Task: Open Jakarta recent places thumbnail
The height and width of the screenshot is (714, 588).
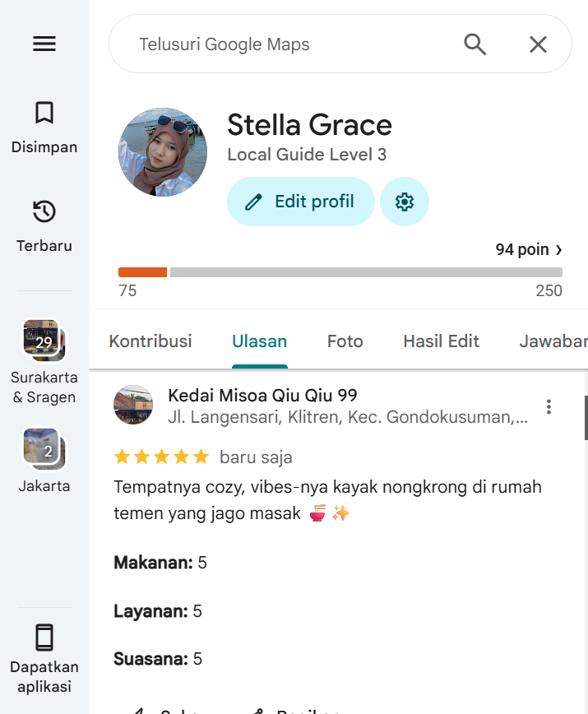Action: click(x=44, y=449)
